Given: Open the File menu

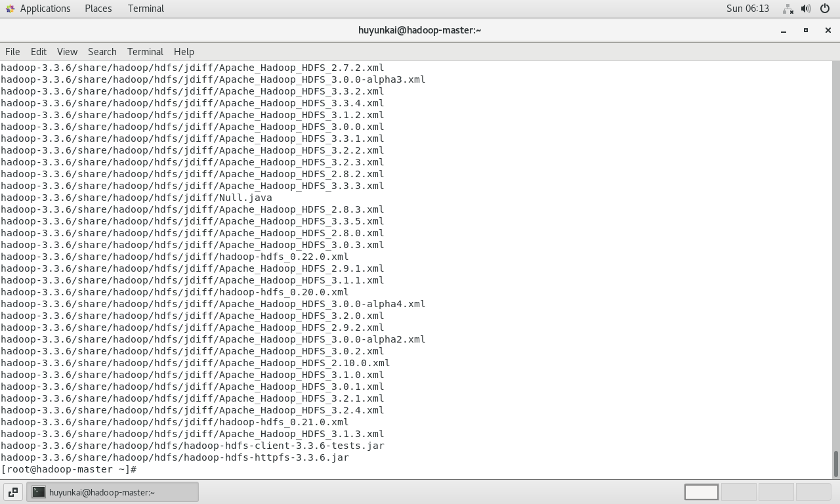Looking at the screenshot, I should (x=12, y=52).
